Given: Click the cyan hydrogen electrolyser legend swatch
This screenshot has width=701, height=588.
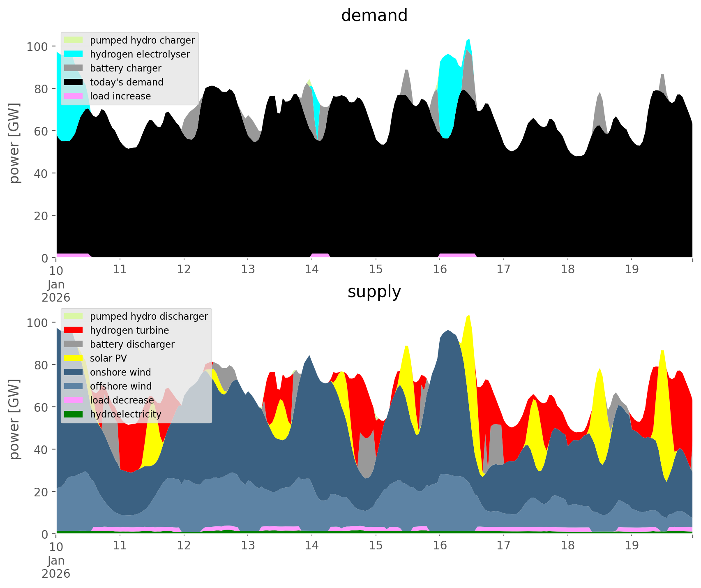Looking at the screenshot, I should pyautogui.click(x=74, y=54).
